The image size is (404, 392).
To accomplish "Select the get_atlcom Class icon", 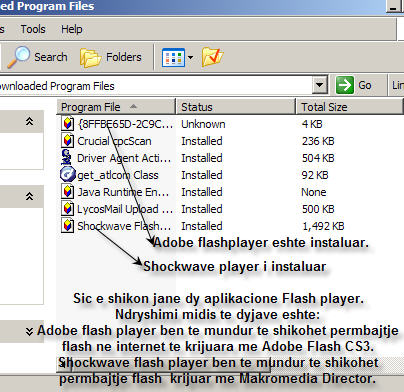I will point(68,174).
